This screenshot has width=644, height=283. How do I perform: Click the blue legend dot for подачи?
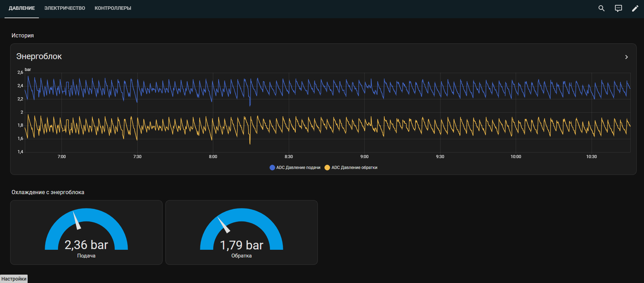click(x=272, y=168)
